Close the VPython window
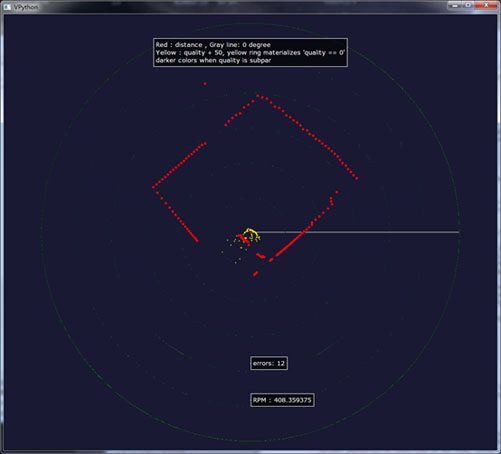The width and height of the screenshot is (501, 454). point(486,5)
